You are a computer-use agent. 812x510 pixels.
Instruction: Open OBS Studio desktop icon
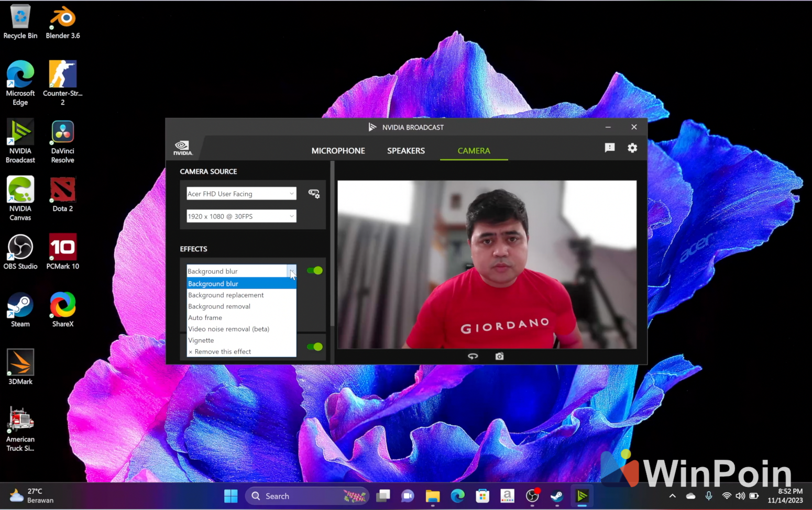pos(20,252)
